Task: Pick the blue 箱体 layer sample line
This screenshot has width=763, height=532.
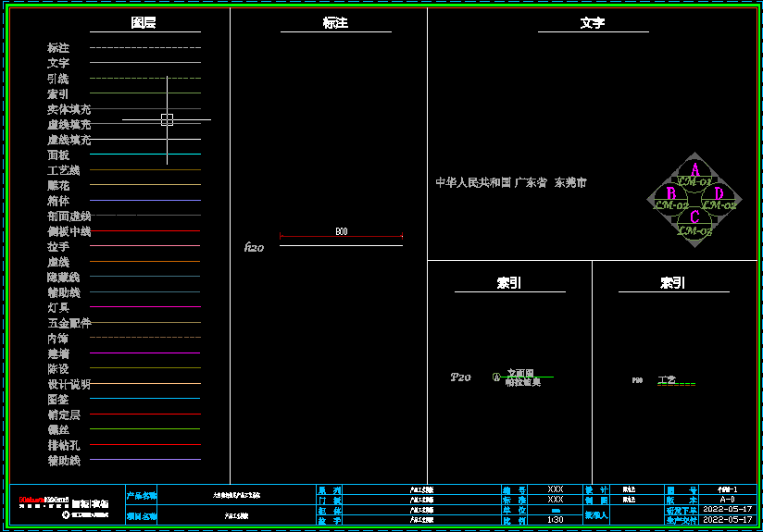Action: click(x=144, y=201)
